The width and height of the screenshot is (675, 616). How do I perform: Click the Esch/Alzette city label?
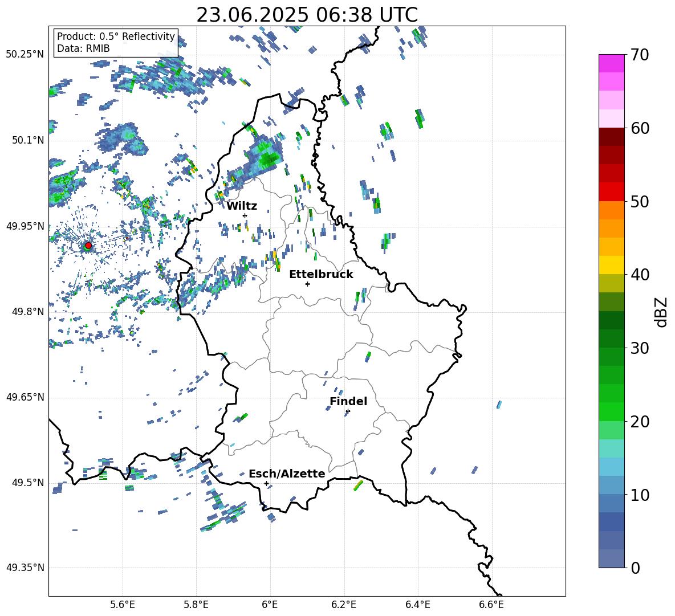coord(287,474)
